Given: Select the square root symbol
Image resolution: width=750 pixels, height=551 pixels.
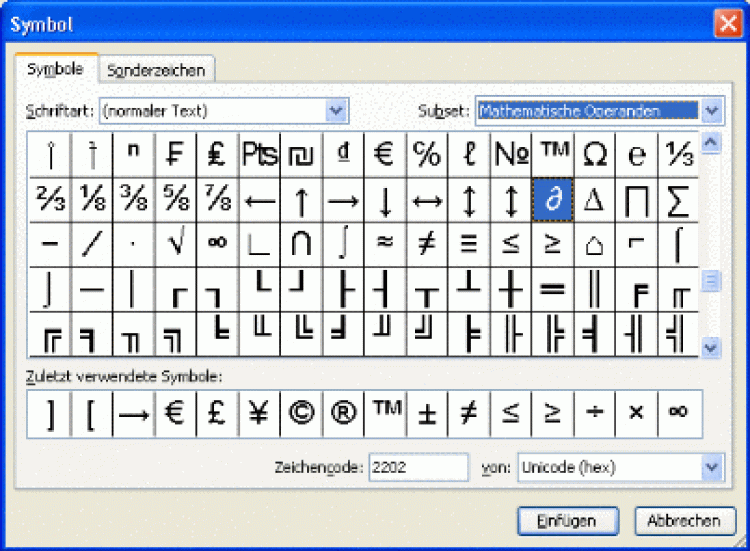Looking at the screenshot, I should tap(175, 244).
